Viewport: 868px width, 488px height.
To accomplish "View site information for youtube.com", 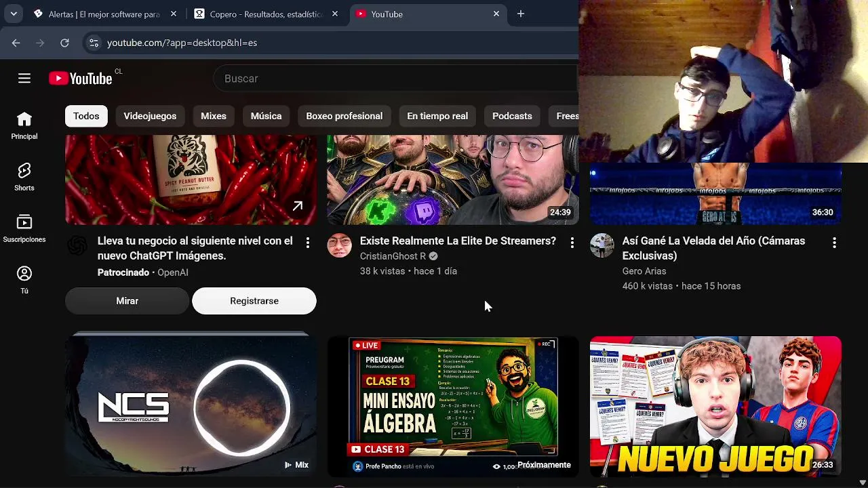I will click(94, 43).
